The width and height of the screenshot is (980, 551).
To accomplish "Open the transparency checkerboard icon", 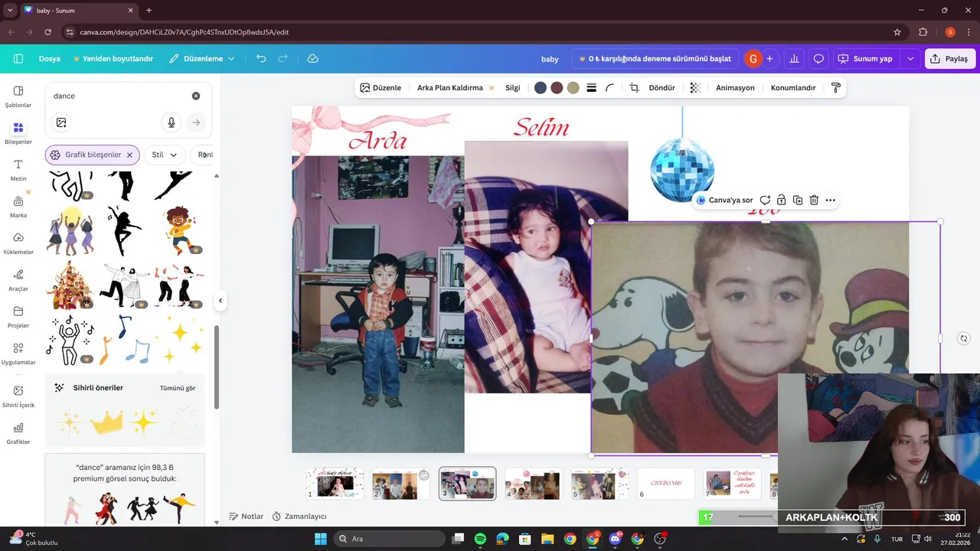I will coord(695,88).
